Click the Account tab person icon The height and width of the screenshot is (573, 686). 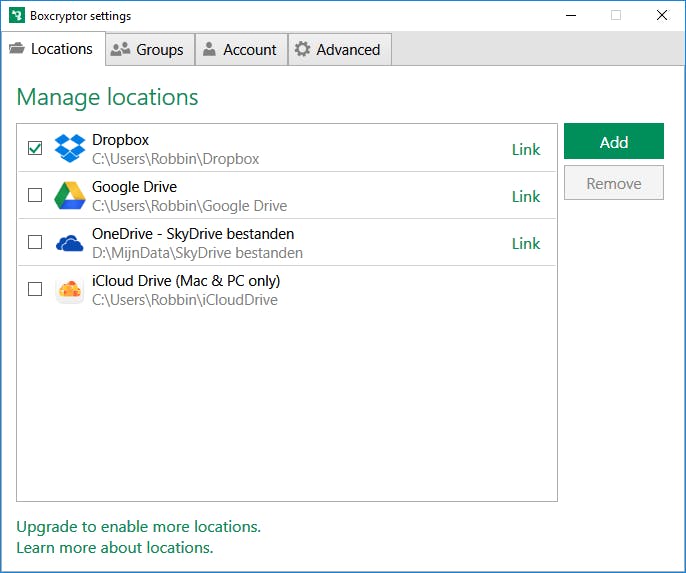(x=209, y=49)
